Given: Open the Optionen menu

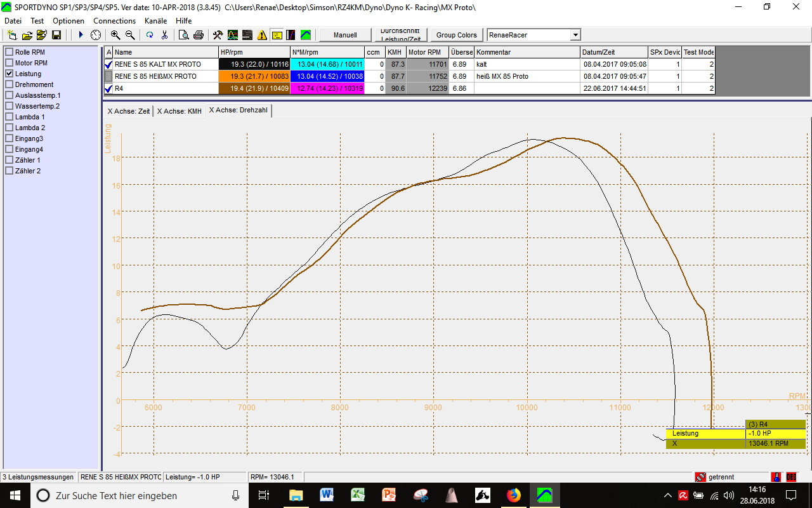Looking at the screenshot, I should (x=69, y=21).
